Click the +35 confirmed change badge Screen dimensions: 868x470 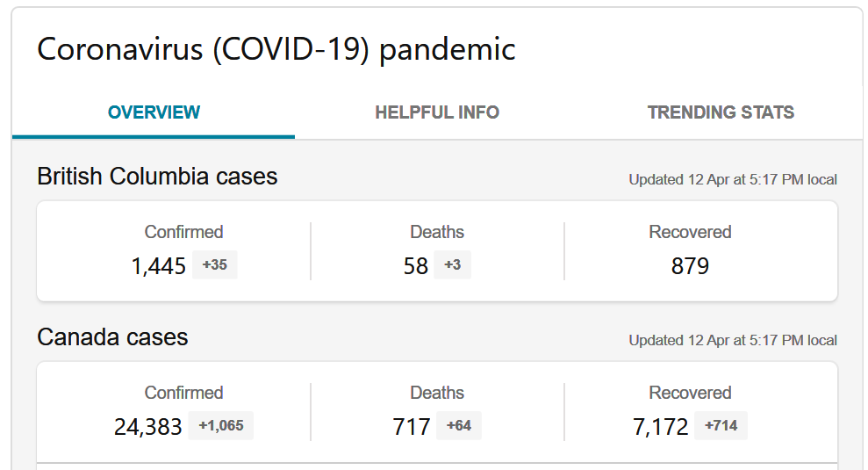[x=214, y=264]
